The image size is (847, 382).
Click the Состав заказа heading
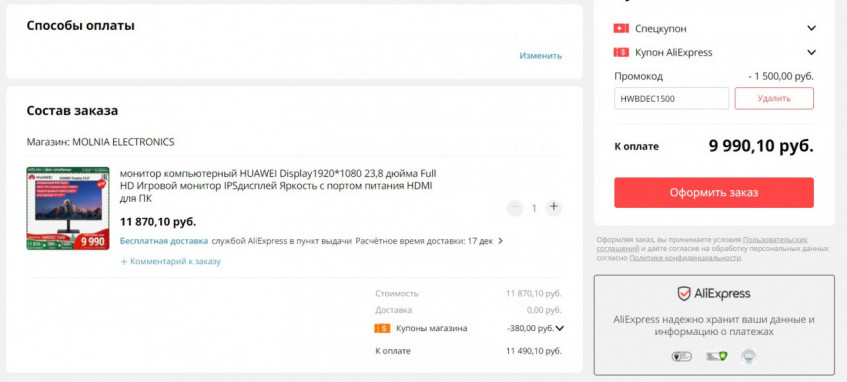(72, 111)
